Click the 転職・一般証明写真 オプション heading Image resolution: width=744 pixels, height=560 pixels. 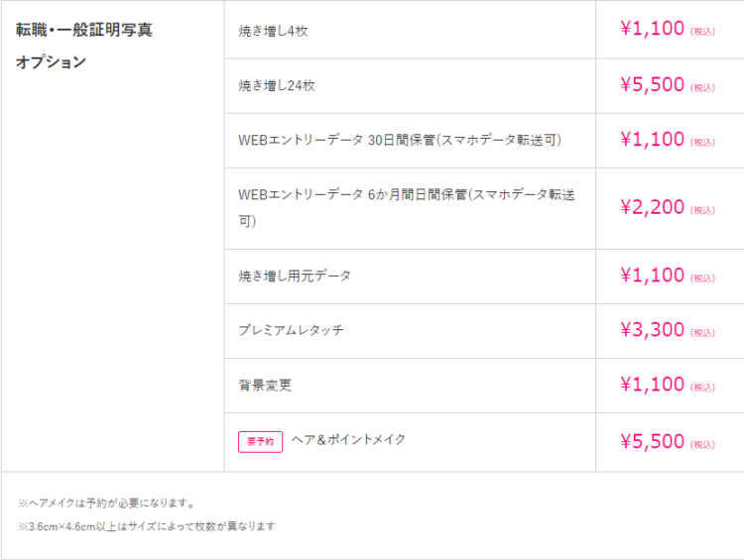tap(84, 46)
